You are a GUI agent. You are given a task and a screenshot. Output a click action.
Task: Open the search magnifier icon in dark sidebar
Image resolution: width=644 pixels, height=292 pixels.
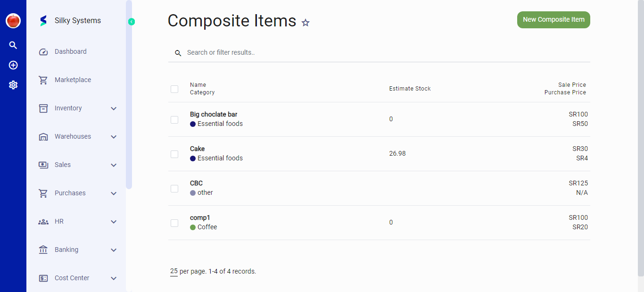coord(13,45)
